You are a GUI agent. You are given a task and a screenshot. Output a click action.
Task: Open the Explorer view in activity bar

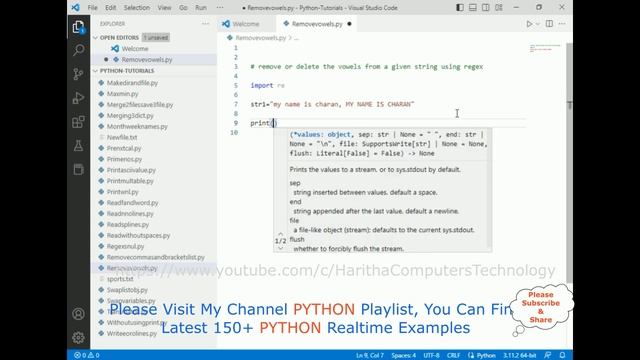78,27
